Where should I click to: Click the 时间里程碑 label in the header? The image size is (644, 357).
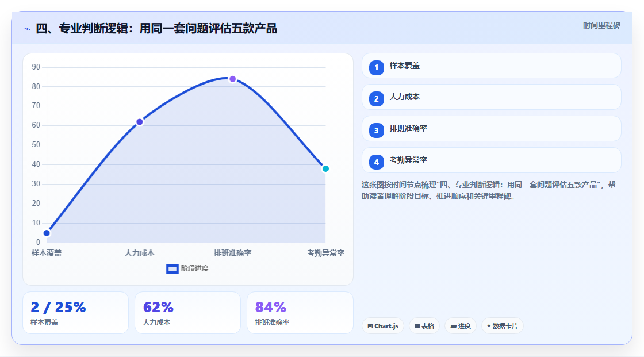(601, 26)
